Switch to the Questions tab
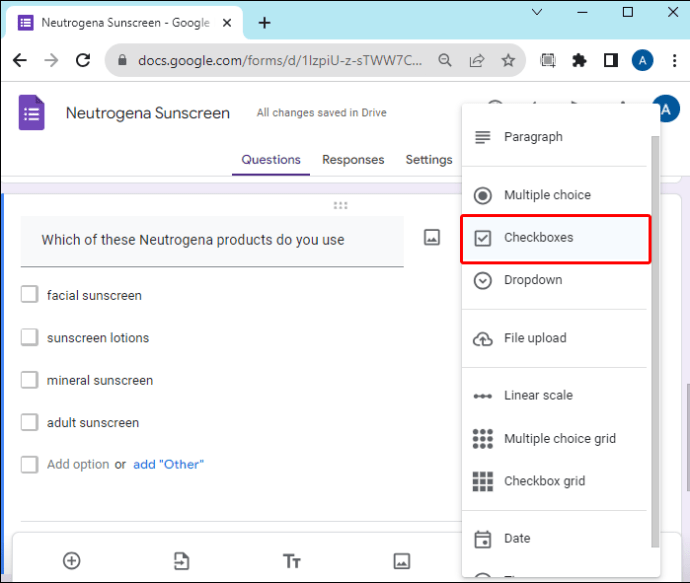Screen dimensions: 690x583 tap(271, 160)
